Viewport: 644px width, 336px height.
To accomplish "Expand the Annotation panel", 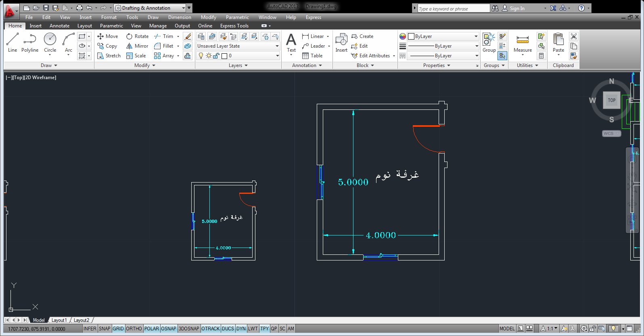I will (307, 65).
